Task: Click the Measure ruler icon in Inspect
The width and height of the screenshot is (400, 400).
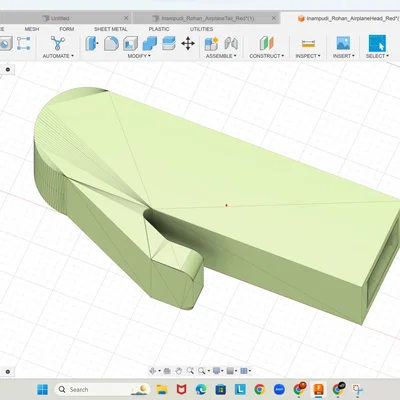Action: click(308, 44)
